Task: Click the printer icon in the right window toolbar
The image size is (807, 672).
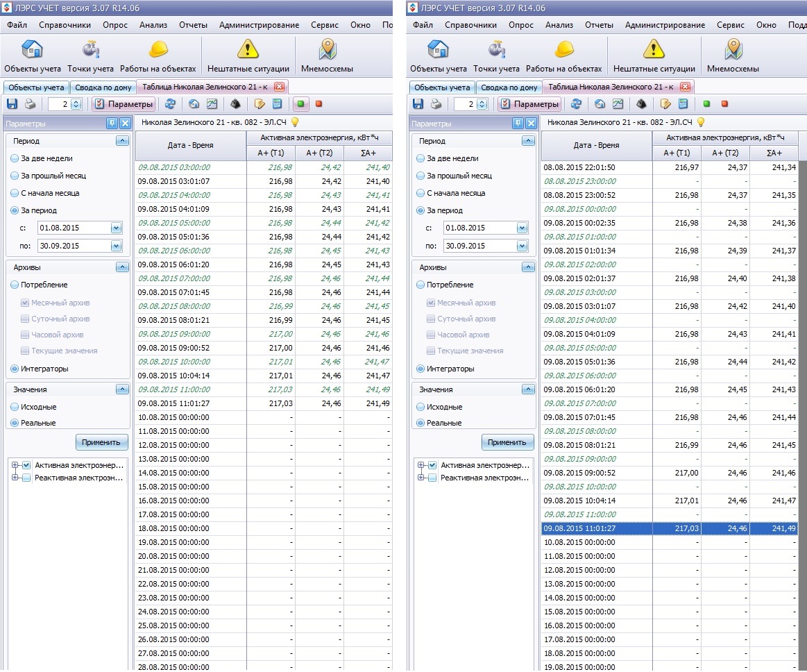Action: (436, 104)
